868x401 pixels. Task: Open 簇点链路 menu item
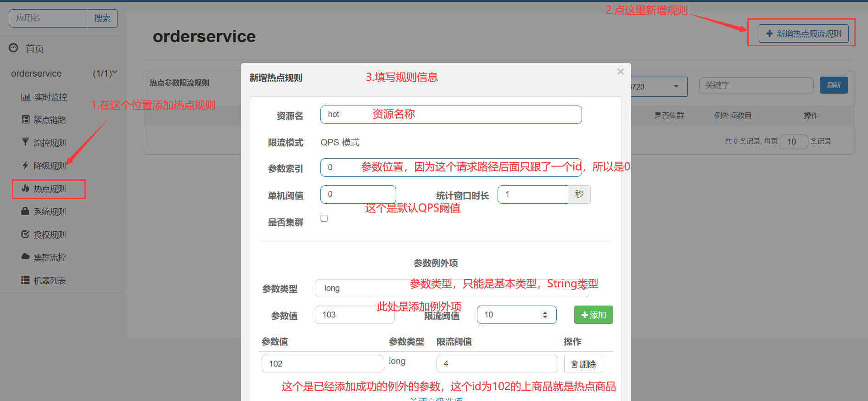pyautogui.click(x=50, y=120)
